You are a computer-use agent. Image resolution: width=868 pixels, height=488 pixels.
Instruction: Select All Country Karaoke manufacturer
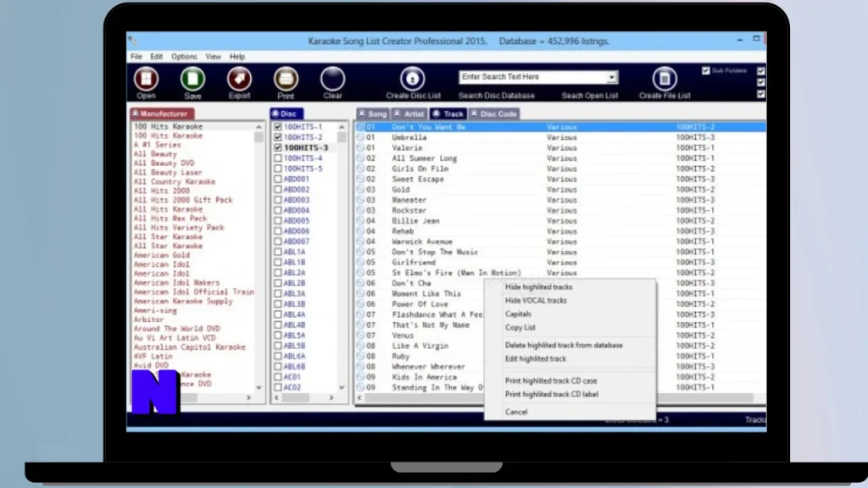pyautogui.click(x=175, y=181)
